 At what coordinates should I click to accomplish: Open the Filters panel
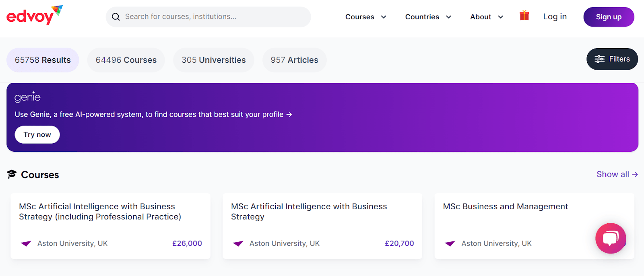click(x=612, y=59)
